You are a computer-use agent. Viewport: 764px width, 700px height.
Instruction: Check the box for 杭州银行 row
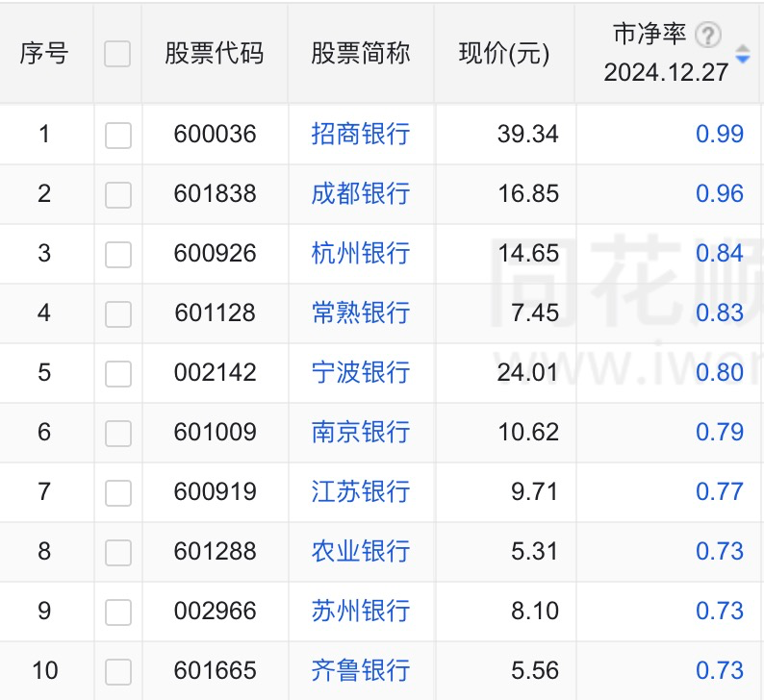pos(118,254)
